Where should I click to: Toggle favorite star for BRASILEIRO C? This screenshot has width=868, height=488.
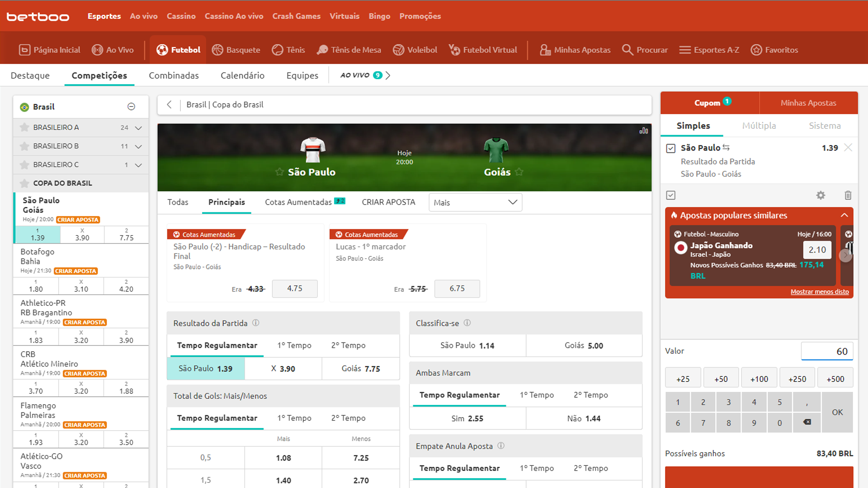24,164
